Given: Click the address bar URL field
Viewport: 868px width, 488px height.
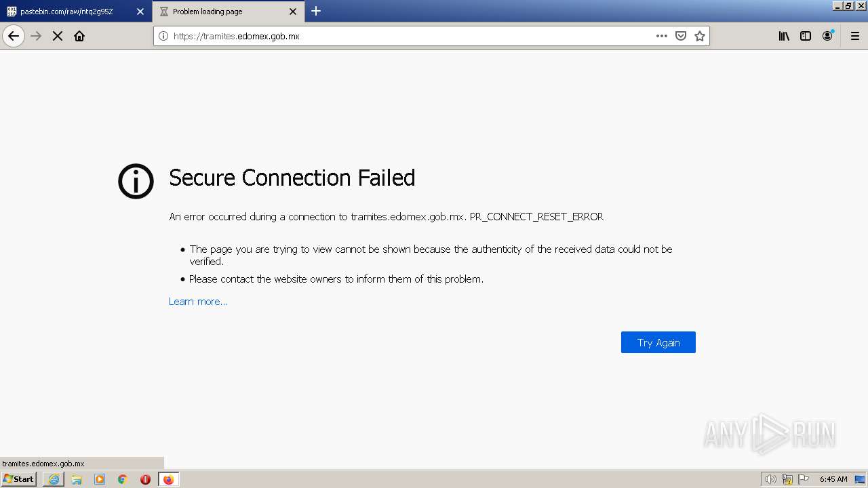Looking at the screenshot, I should coord(407,36).
